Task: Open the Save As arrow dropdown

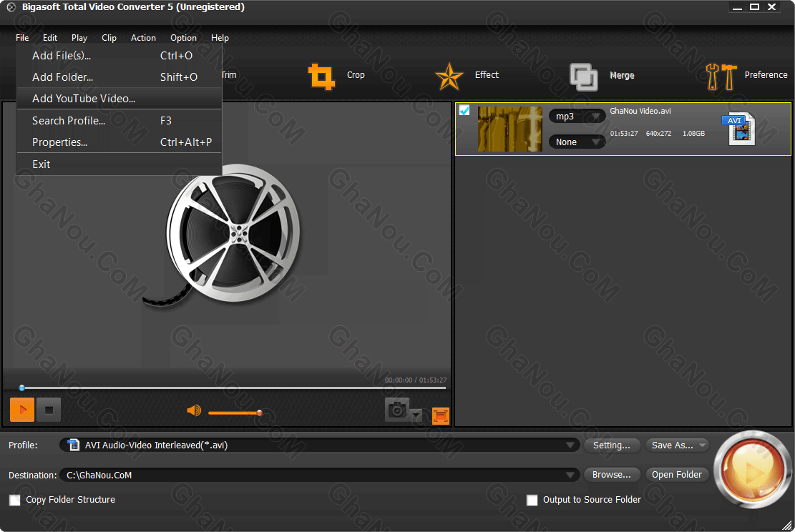Action: point(702,445)
